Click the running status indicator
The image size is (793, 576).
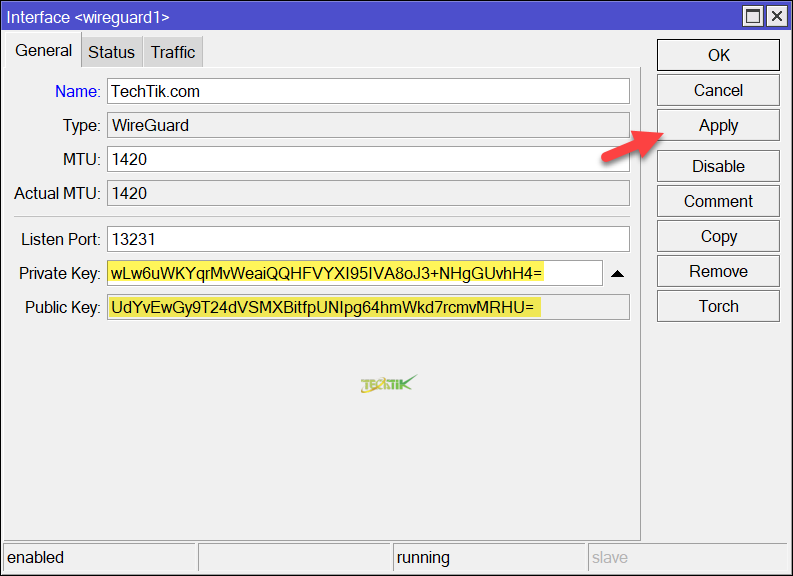tap(489, 557)
